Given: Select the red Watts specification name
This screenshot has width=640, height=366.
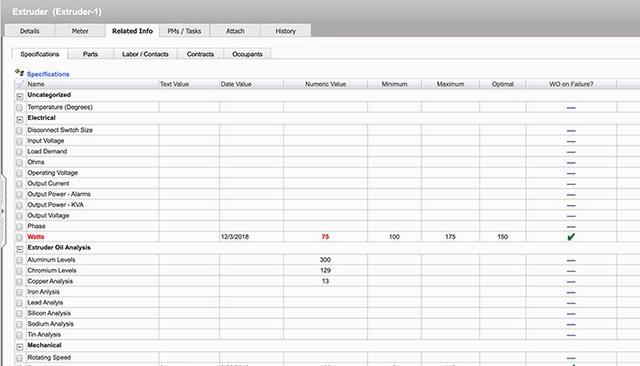Looking at the screenshot, I should [36, 237].
